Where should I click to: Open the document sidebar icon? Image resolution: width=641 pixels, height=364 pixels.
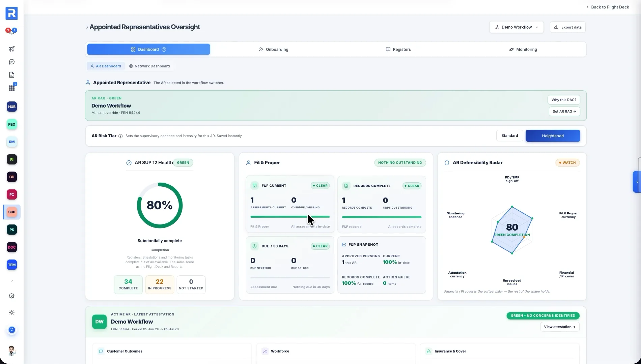point(11,75)
